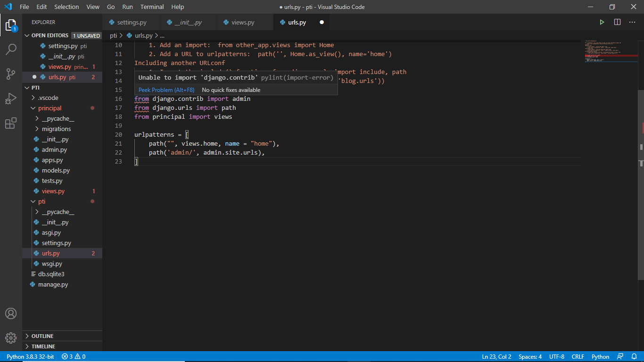Open the Extensions view icon
The width and height of the screenshot is (644, 362).
[x=11, y=123]
